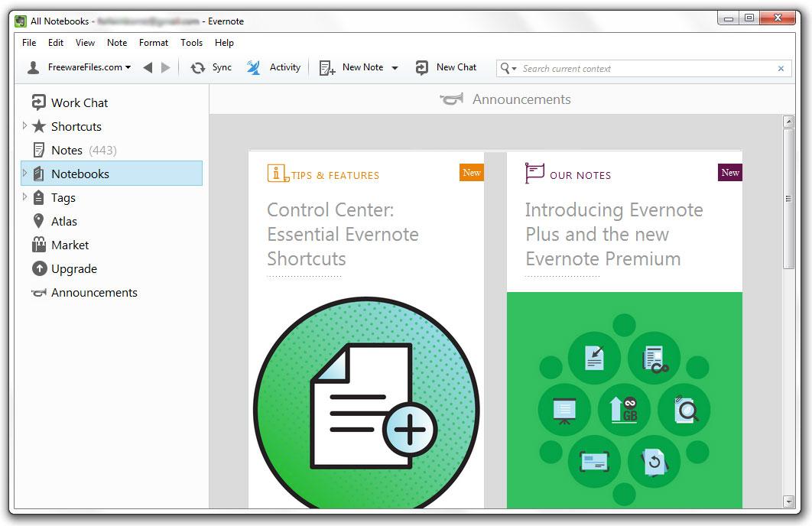Screen dimensions: 812x526
Task: Click the document search magnifier icon
Action: click(684, 410)
